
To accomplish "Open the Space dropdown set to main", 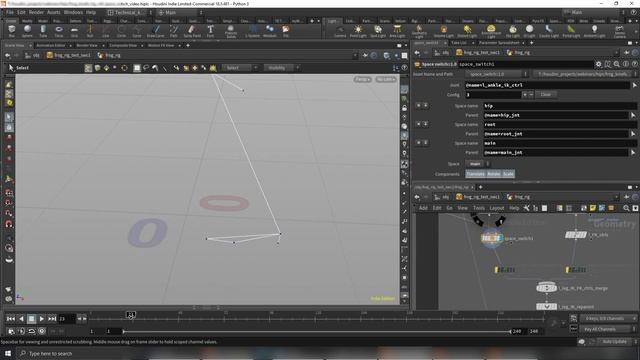I will point(478,164).
